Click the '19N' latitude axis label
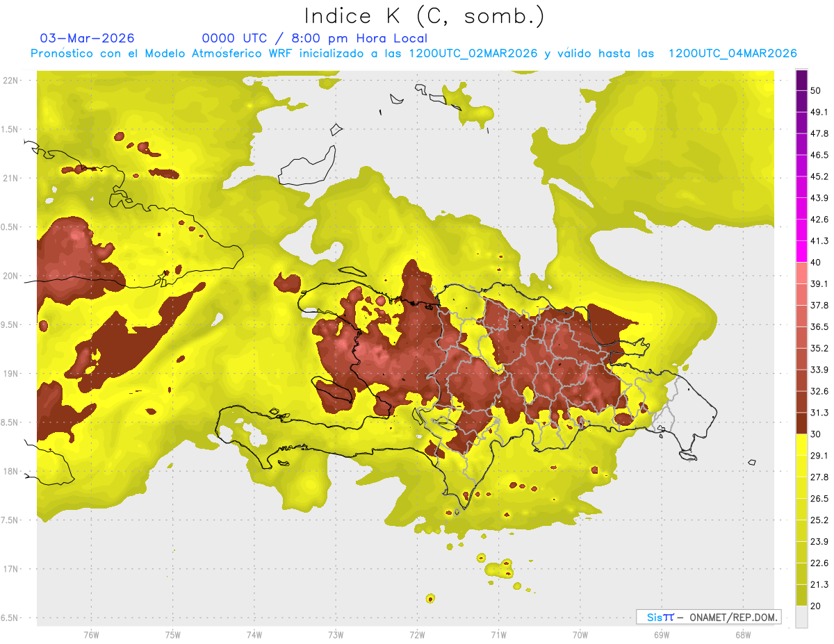834x644 pixels. [10, 374]
